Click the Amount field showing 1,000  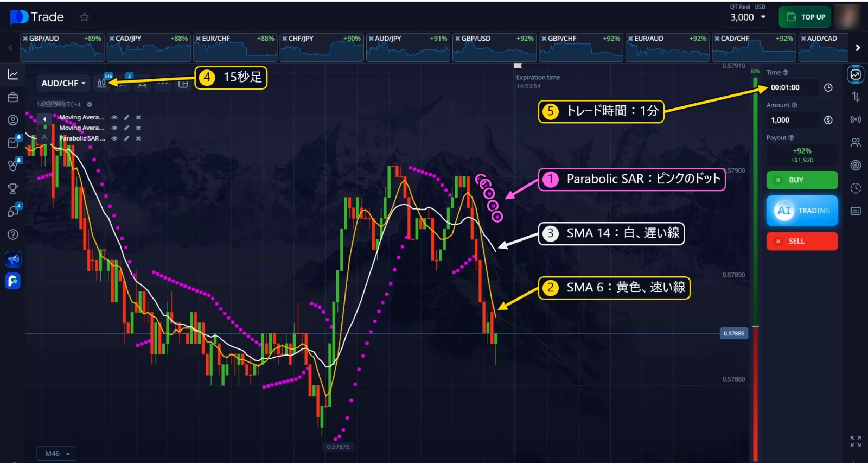tap(793, 120)
